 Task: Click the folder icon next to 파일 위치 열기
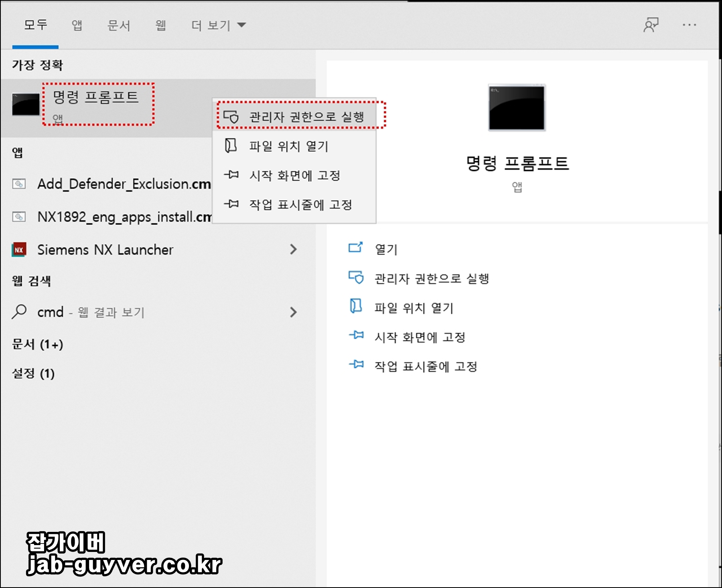point(230,146)
